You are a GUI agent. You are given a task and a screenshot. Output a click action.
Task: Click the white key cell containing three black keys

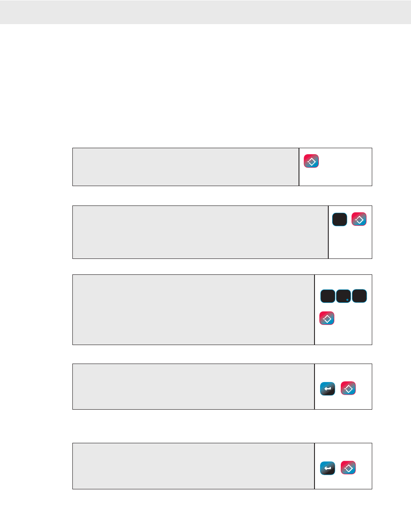(343, 310)
